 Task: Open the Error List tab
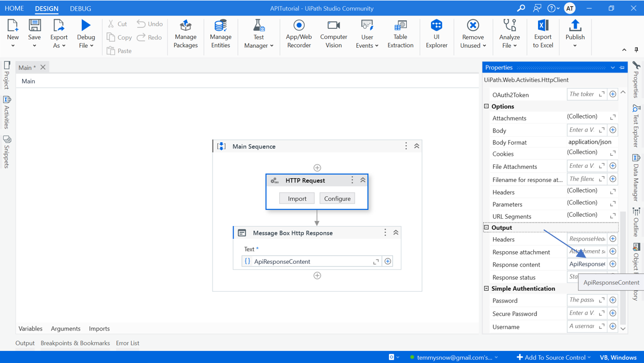click(127, 343)
